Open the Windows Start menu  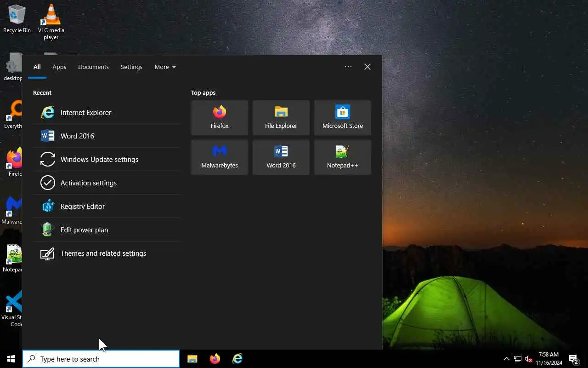tap(11, 359)
